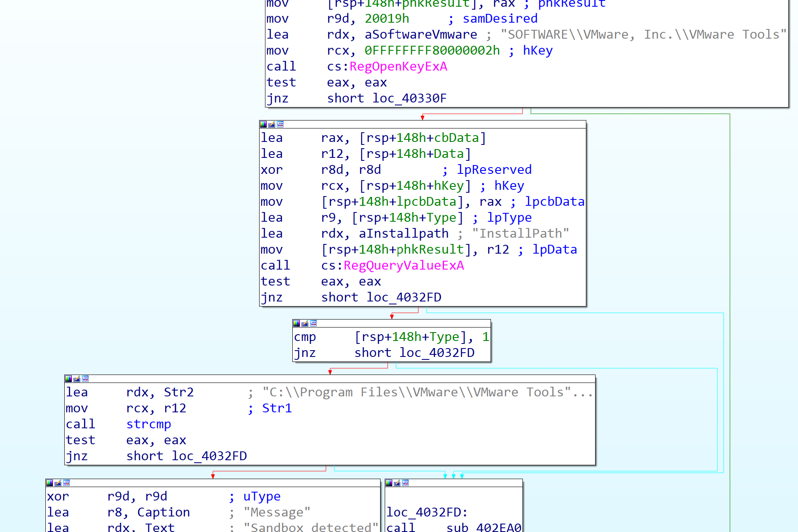798x532 pixels.
Task: Click color palette icon on strcmp node
Action: (x=68, y=379)
